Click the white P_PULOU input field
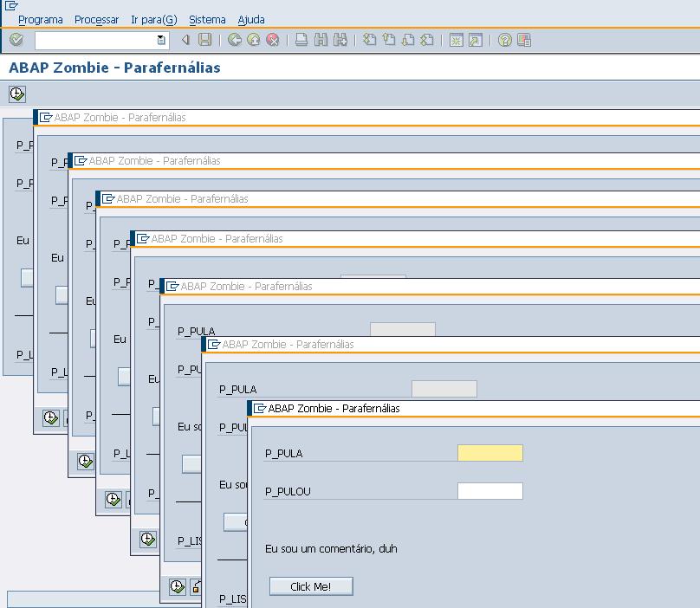Screen dimensions: 700x608 click(489, 491)
